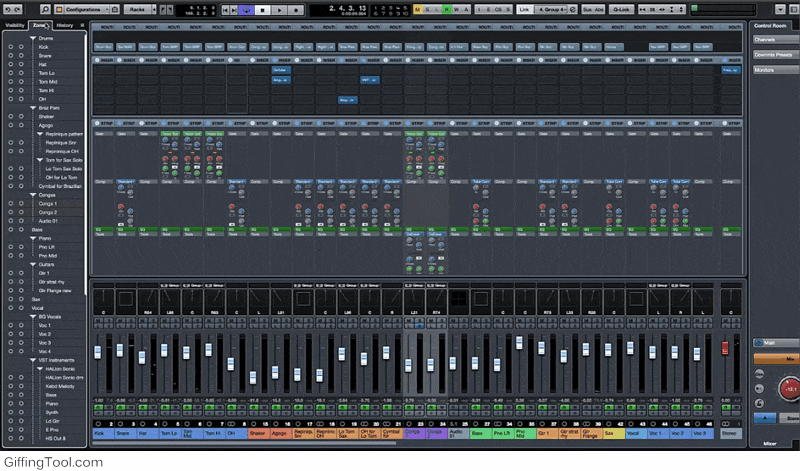Click the Main monitor selector in Control Room

pyautogui.click(x=777, y=343)
